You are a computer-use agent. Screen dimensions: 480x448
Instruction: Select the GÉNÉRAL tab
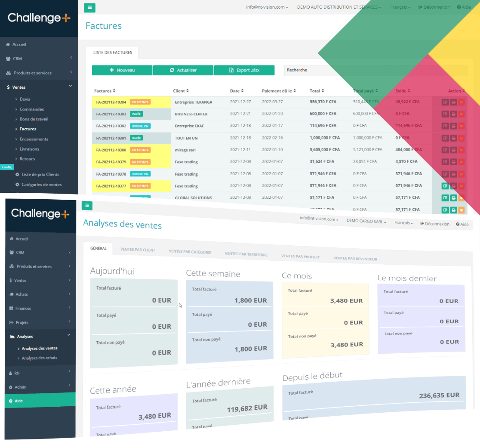pyautogui.click(x=98, y=248)
